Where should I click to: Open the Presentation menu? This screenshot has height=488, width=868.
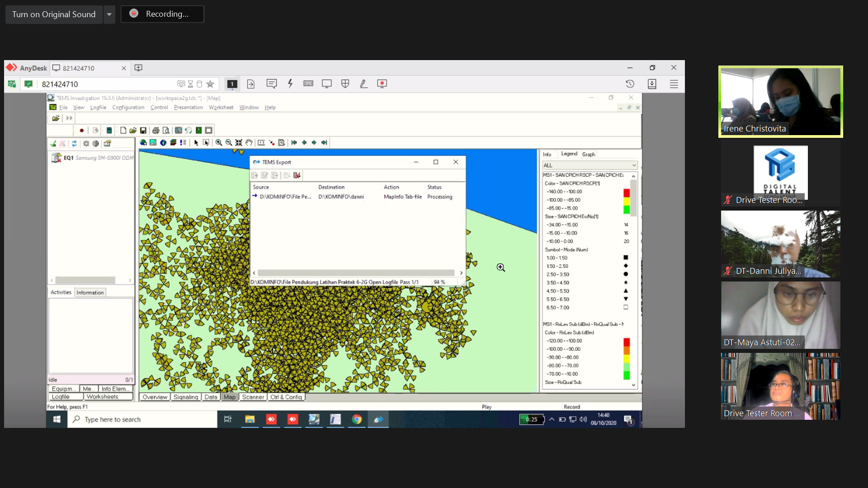click(188, 108)
